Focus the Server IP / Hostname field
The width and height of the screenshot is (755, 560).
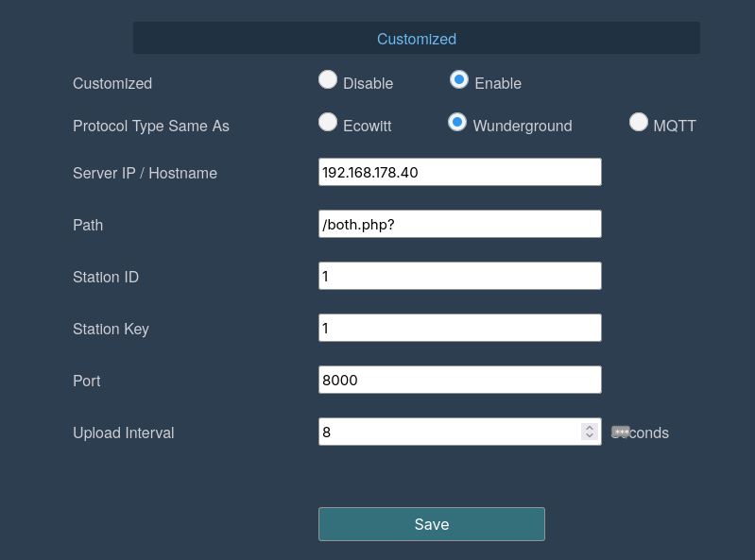coord(460,172)
